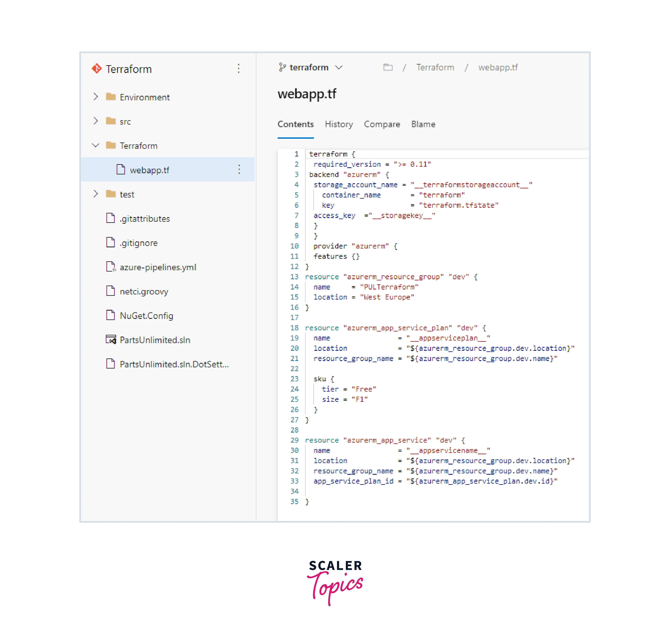Click the root folder breadcrumb icon
This screenshot has height=644, width=670.
point(388,67)
